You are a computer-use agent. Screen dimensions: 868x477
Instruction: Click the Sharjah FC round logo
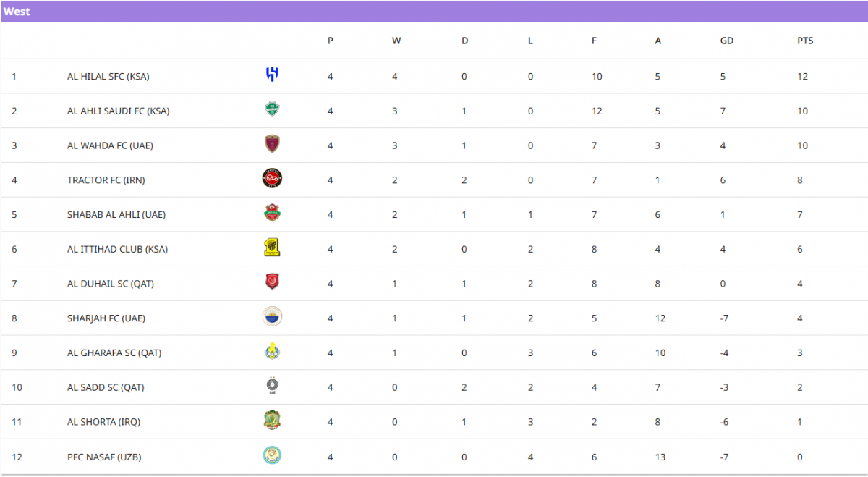[x=272, y=316]
